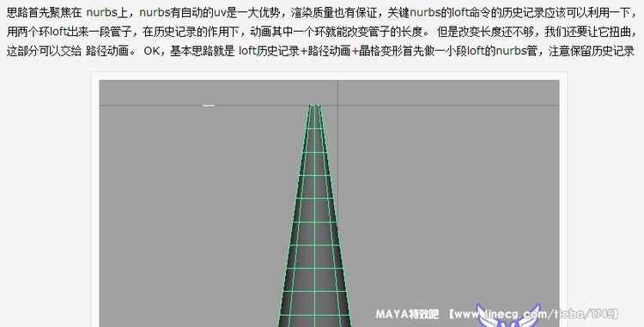Open the Maya NURBS cone tutorial image
Screen dimensions: 644x327
(x=329, y=203)
